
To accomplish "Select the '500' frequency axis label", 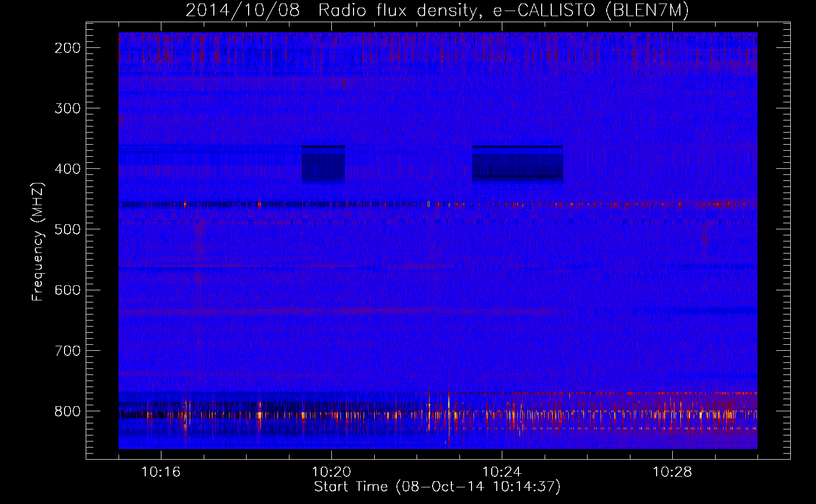I will point(68,229).
